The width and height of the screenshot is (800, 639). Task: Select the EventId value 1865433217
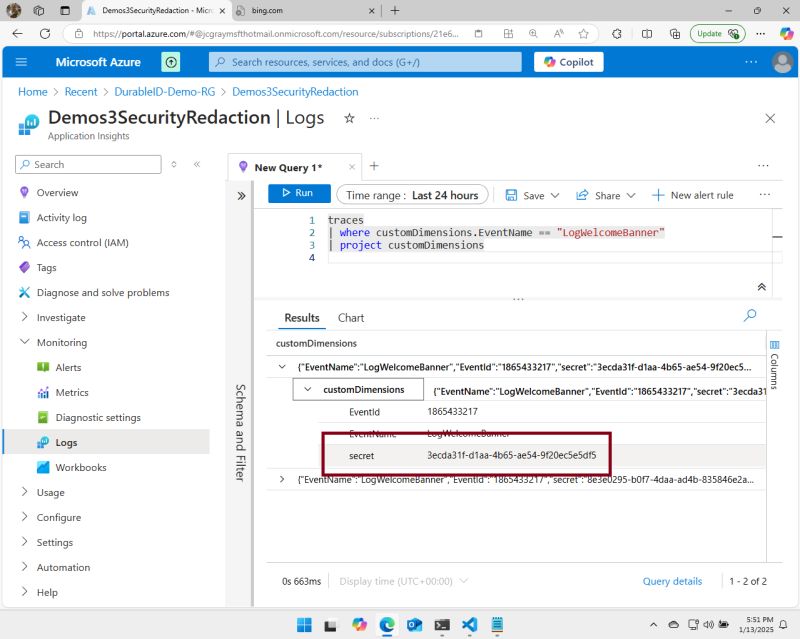453,411
